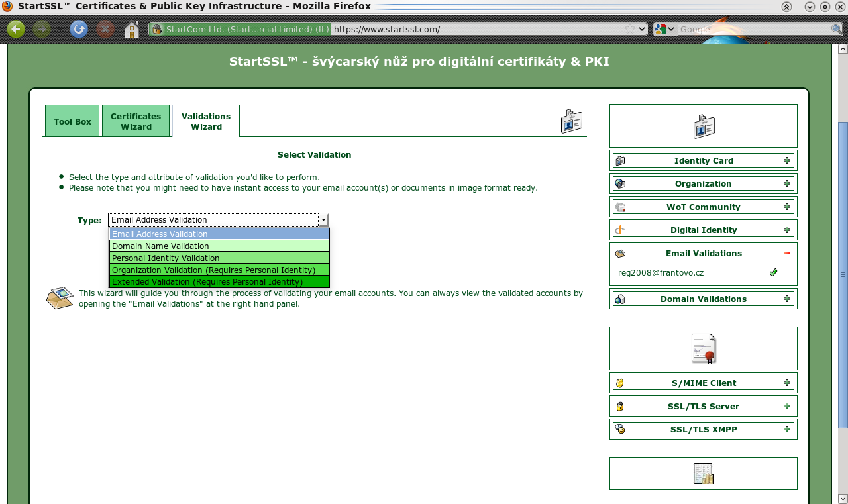Click the certificate document icon
Screen dimensions: 848x504
[x=704, y=348]
